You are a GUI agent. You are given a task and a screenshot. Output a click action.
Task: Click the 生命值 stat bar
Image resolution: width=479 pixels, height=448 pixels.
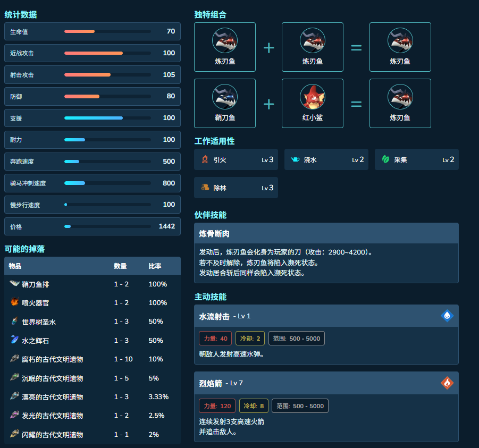[x=107, y=31]
